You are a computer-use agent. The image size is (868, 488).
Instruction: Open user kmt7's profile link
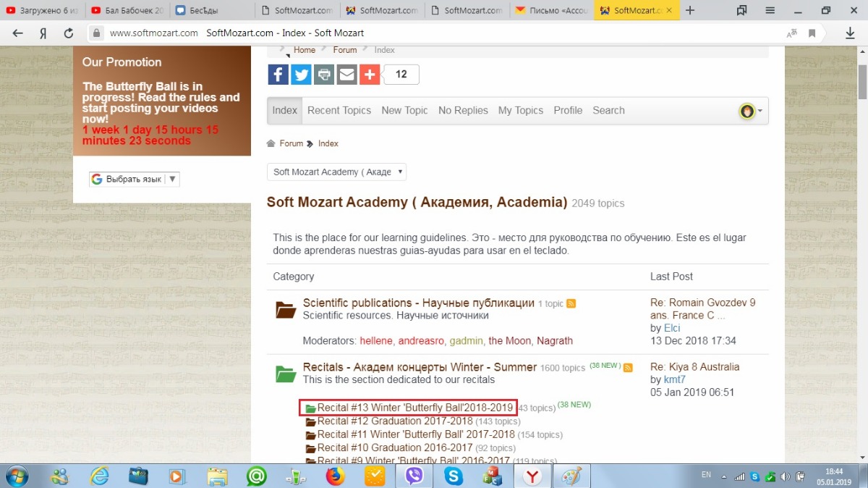coord(675,379)
